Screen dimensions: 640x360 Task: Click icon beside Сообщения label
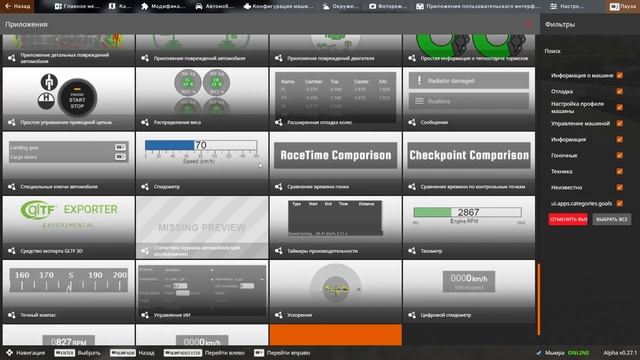[412, 122]
